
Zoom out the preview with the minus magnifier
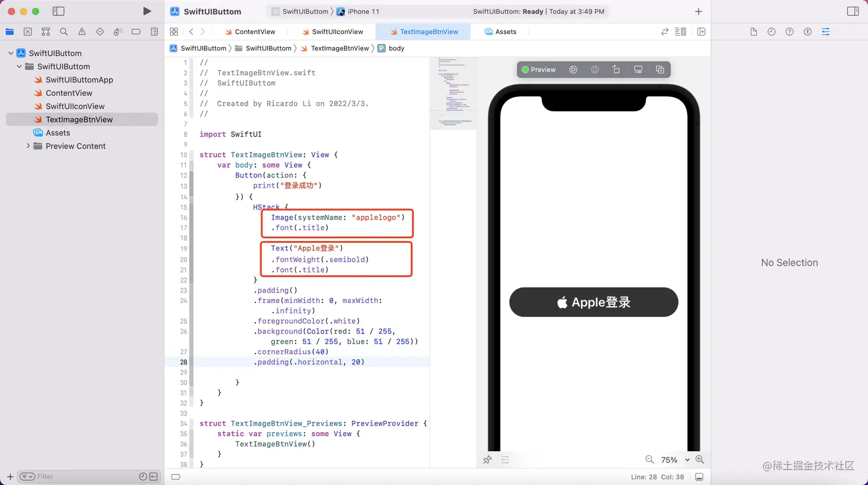click(x=649, y=460)
